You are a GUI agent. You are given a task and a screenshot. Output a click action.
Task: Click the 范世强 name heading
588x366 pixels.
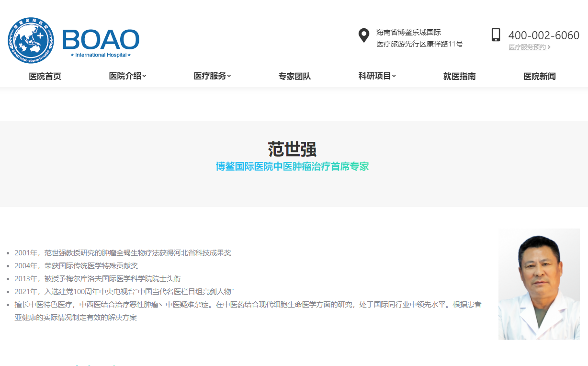(x=292, y=149)
